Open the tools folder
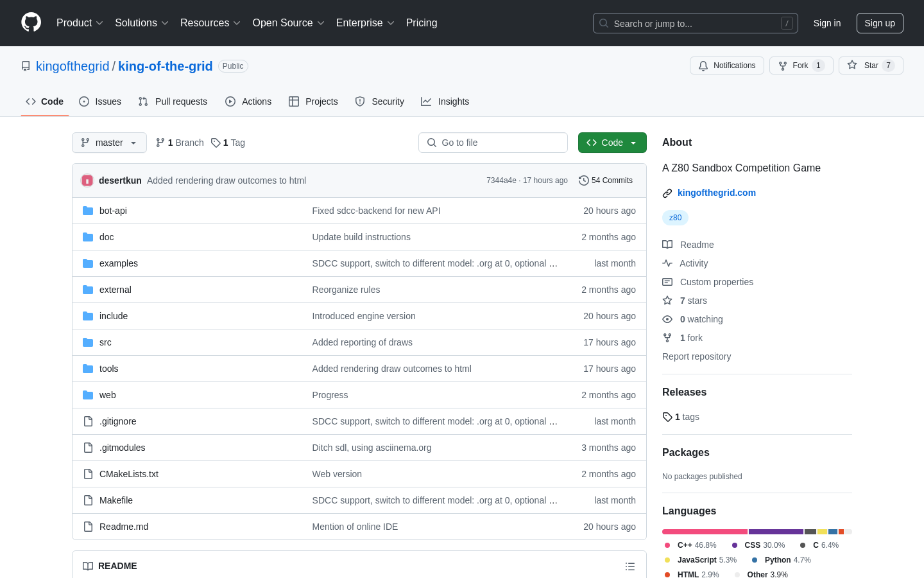This screenshot has width=924, height=578. [108, 369]
